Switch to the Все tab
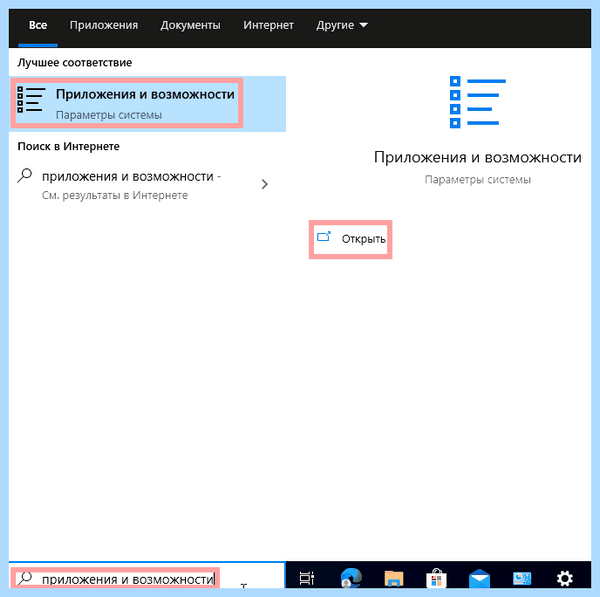Image resolution: width=600 pixels, height=597 pixels. (x=38, y=25)
